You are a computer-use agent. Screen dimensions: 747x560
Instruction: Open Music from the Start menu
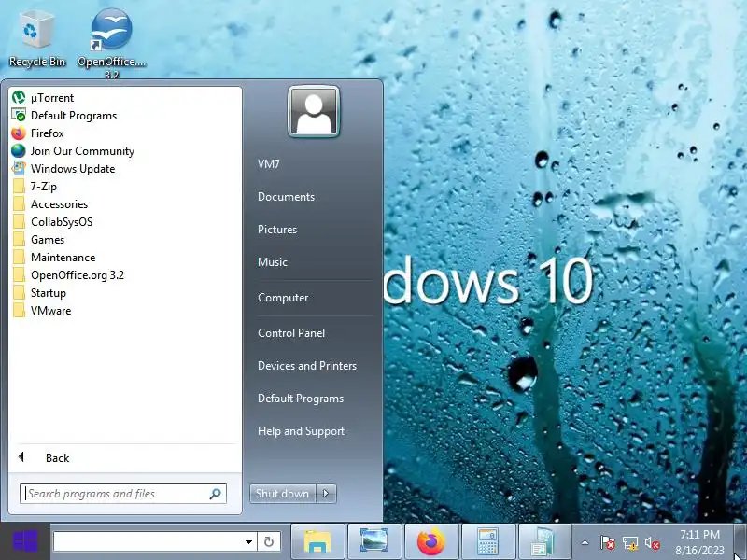(273, 262)
